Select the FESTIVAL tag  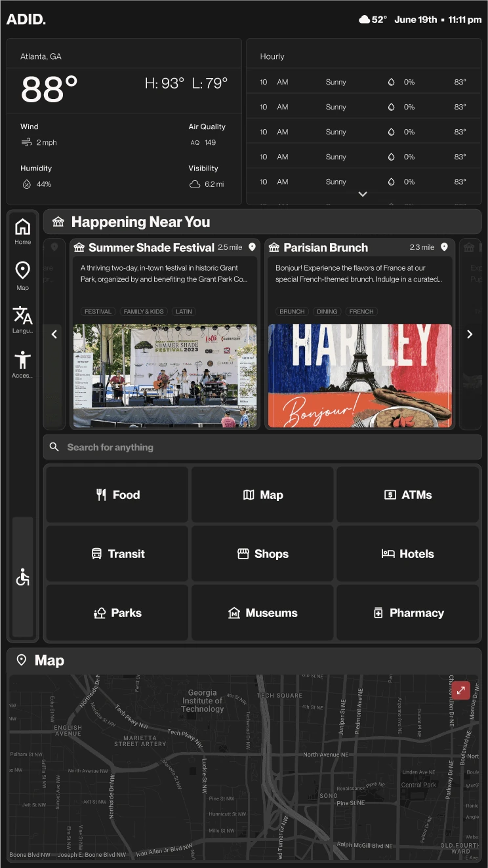[98, 311]
